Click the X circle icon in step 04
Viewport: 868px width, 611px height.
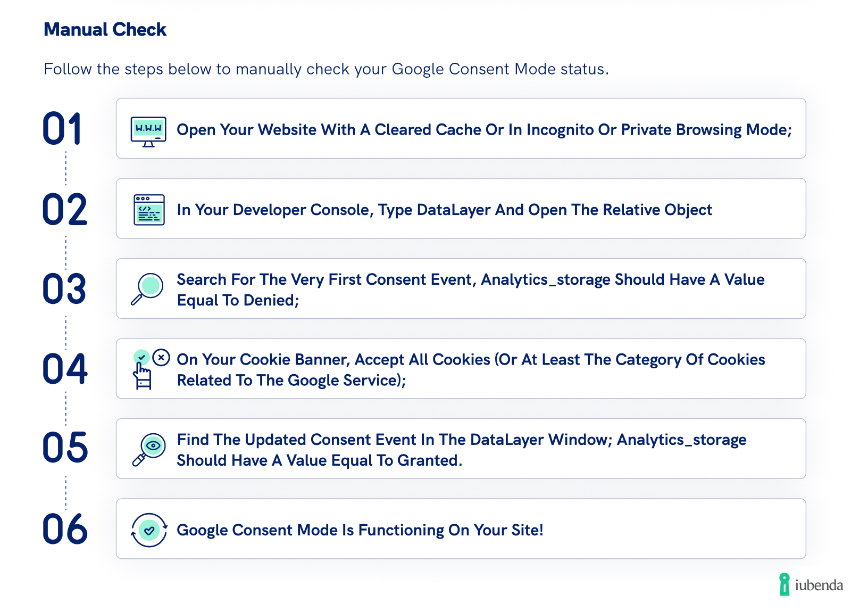coord(161,358)
